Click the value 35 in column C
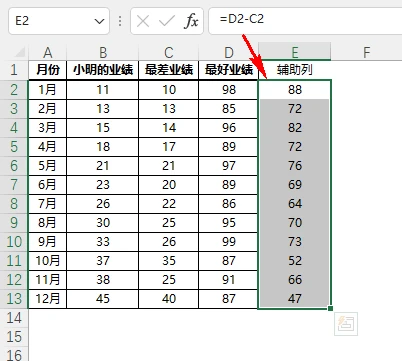Screen dimensions: 402x361 click(169, 261)
